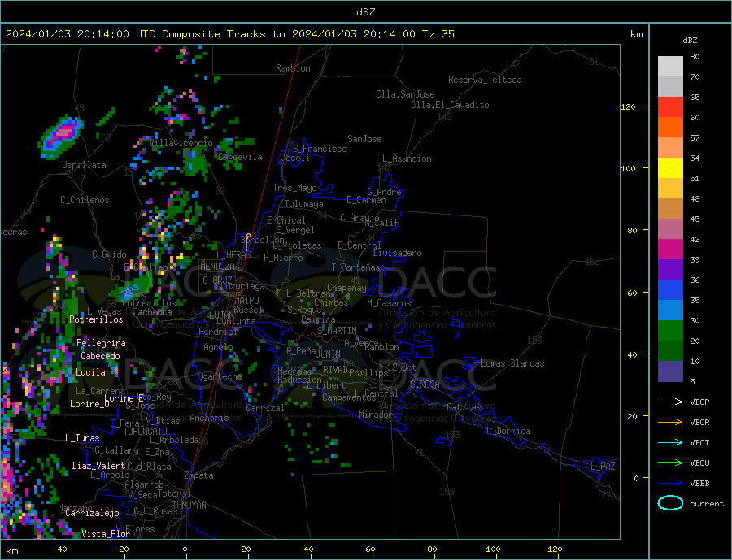Screen dimensions: 732x560
Task: Click the Zapata label
Action: (x=199, y=475)
